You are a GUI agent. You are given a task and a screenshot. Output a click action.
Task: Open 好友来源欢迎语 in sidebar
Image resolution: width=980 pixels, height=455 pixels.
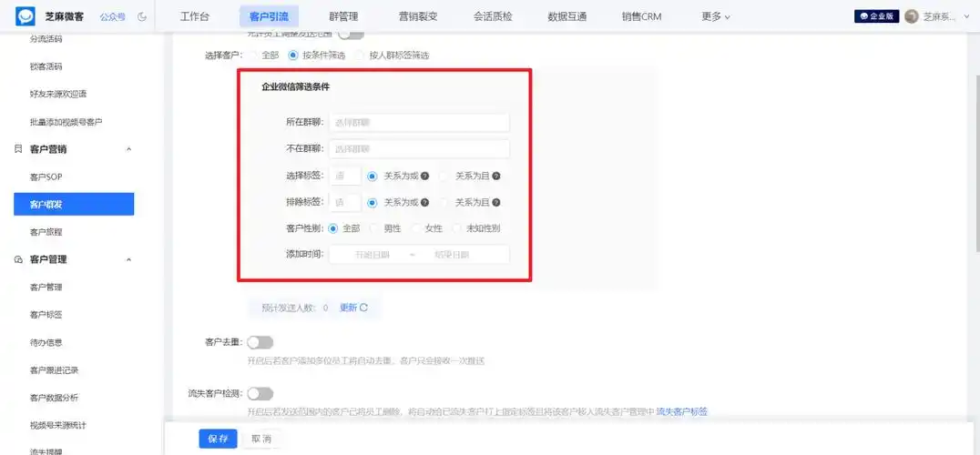58,95
